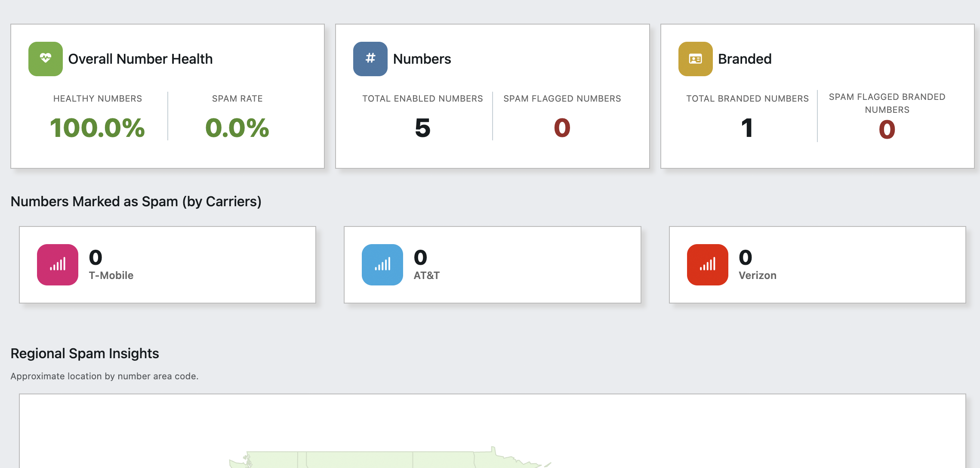Image resolution: width=980 pixels, height=468 pixels.
Task: Click the approximate location by area code note
Action: click(x=105, y=376)
